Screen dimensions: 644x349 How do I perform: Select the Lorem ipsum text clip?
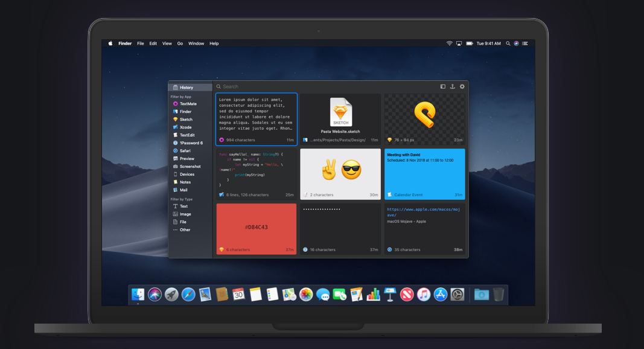click(x=257, y=119)
